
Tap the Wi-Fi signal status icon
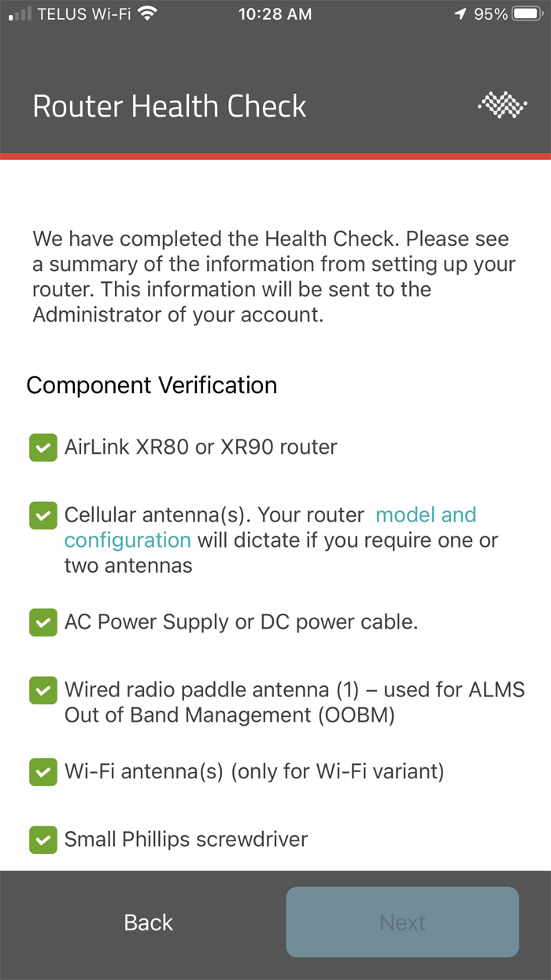click(x=146, y=13)
